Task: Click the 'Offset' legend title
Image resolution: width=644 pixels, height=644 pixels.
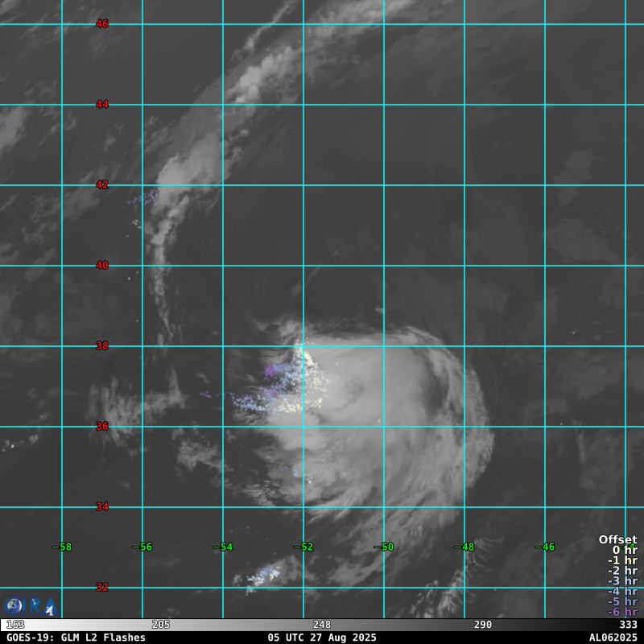Action: tap(617, 539)
